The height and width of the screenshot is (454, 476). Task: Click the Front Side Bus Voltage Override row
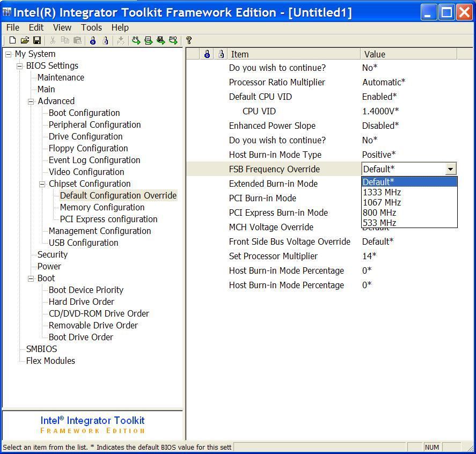322,241
